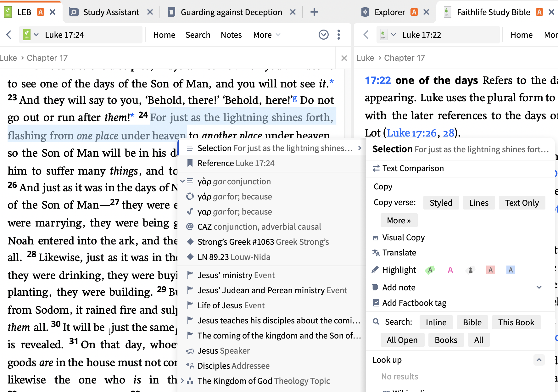The width and height of the screenshot is (558, 392).
Task: Click the Add Factbook tag checkmark icon
Action: (x=376, y=303)
